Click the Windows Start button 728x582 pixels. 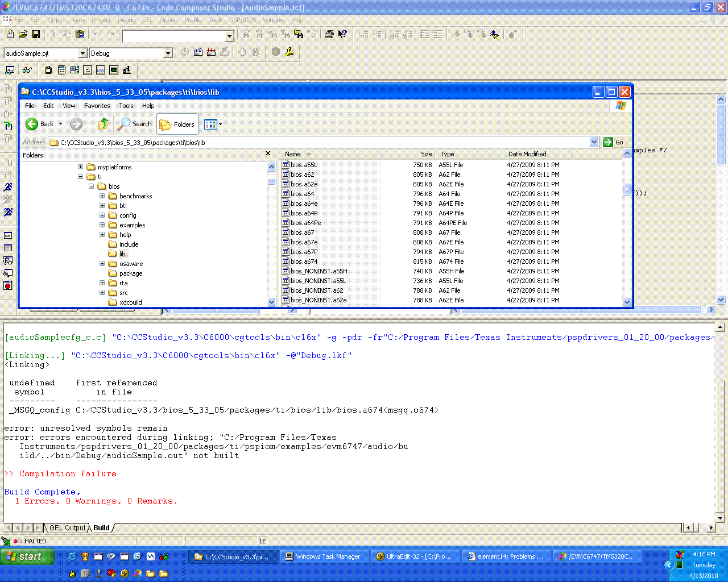[x=28, y=556]
